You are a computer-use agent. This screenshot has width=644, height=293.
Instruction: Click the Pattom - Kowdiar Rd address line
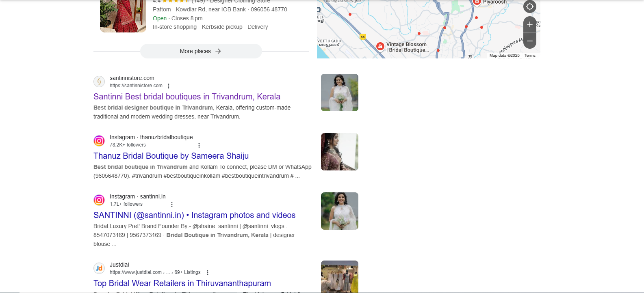[x=220, y=9]
